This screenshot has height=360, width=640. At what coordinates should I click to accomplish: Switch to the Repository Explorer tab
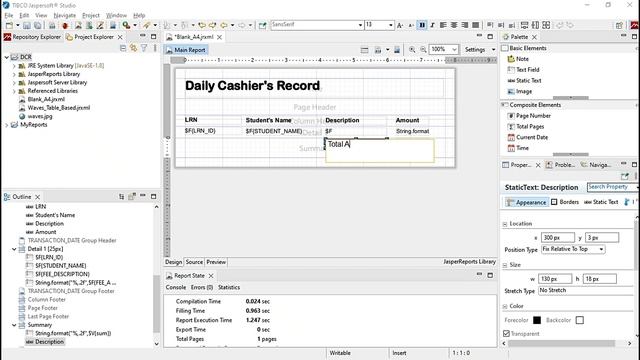(32, 37)
